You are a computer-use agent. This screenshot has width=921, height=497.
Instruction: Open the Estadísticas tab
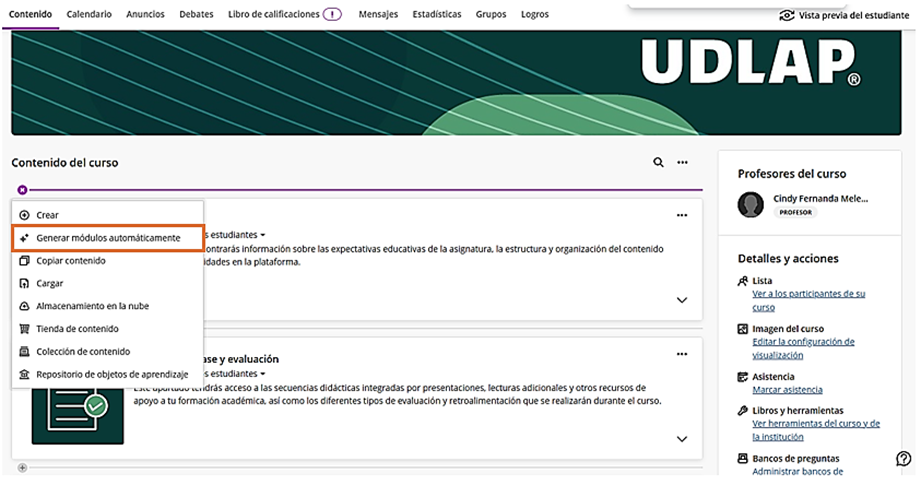pos(437,14)
